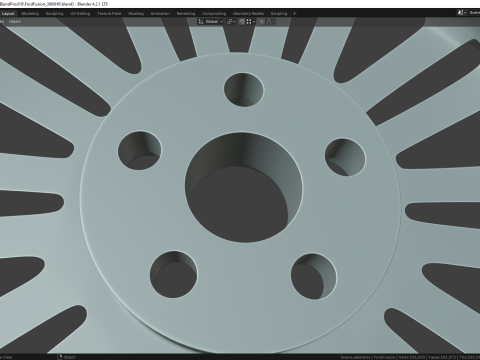480x360 pixels.
Task: Switch to the Rendering workspace tab
Action: 186,14
